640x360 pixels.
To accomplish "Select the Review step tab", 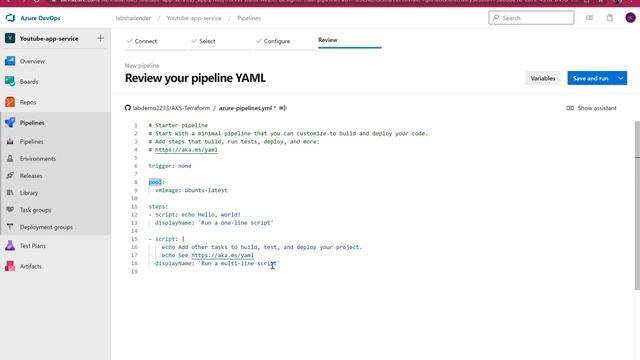I will [x=328, y=40].
